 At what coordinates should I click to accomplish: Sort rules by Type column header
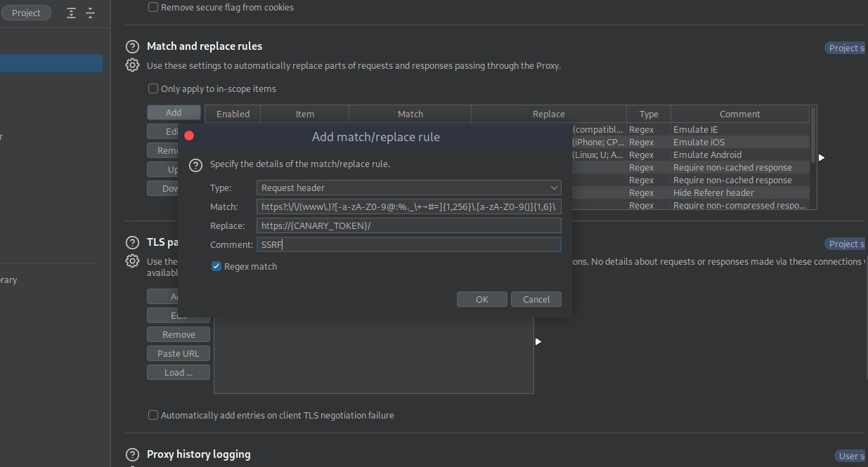(x=649, y=114)
